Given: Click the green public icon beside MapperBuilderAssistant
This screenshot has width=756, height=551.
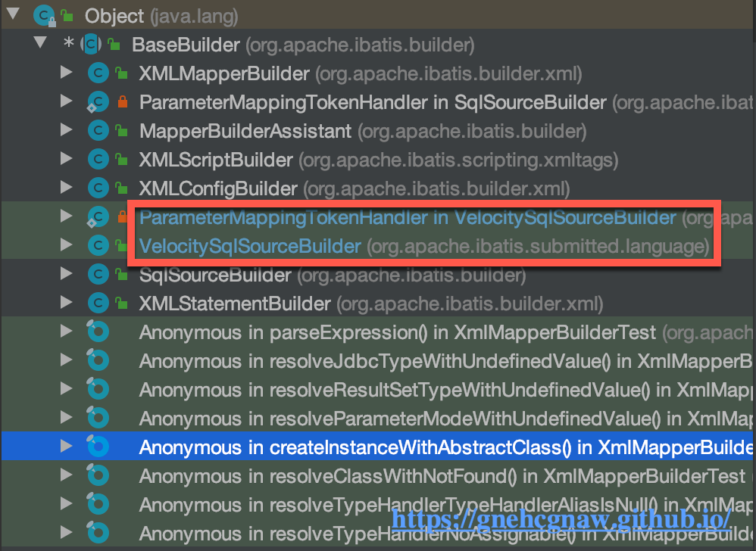Looking at the screenshot, I should click(121, 130).
